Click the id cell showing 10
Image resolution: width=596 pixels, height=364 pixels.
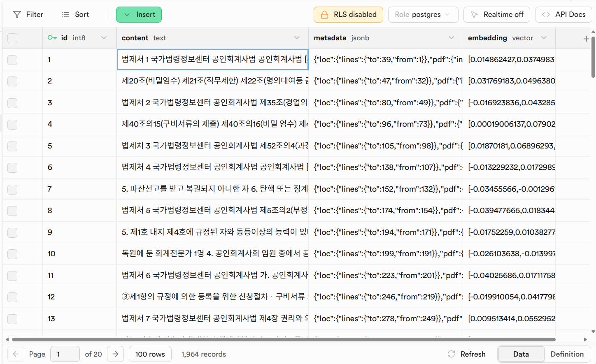point(79,254)
